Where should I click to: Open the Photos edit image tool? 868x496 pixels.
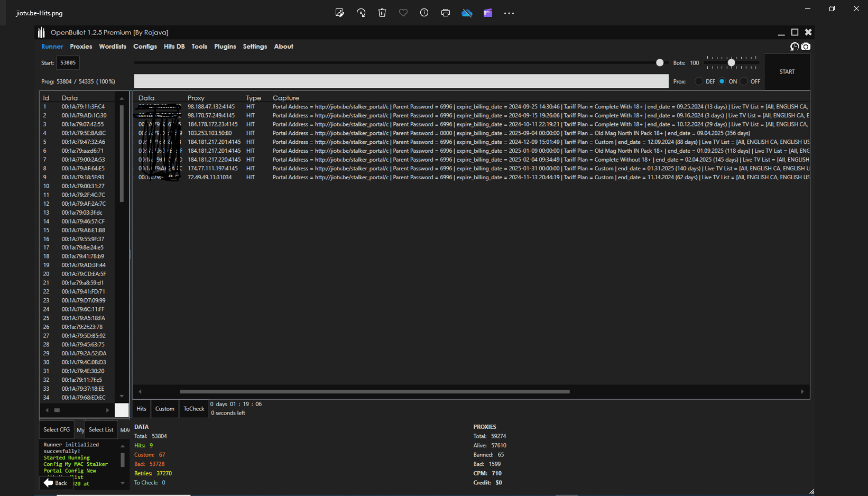(340, 13)
